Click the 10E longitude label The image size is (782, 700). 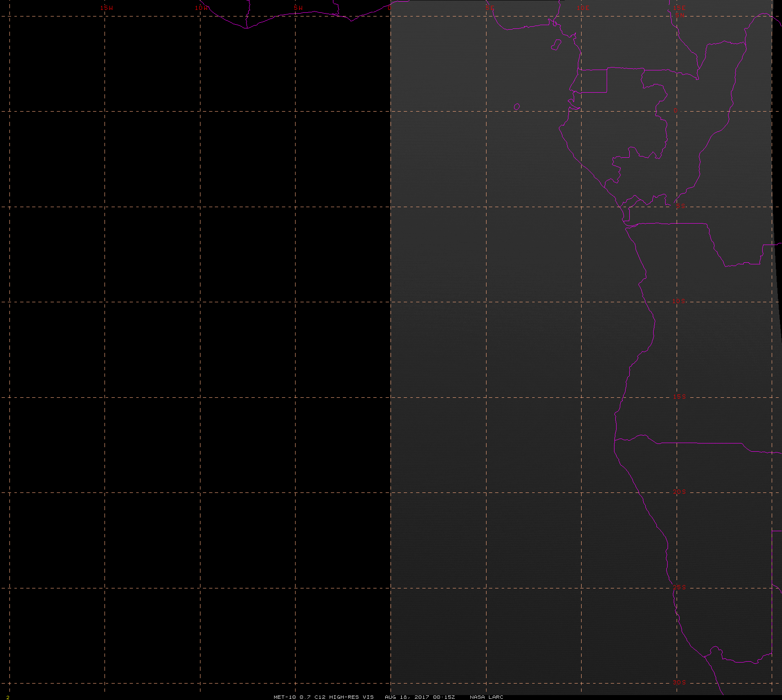click(583, 8)
